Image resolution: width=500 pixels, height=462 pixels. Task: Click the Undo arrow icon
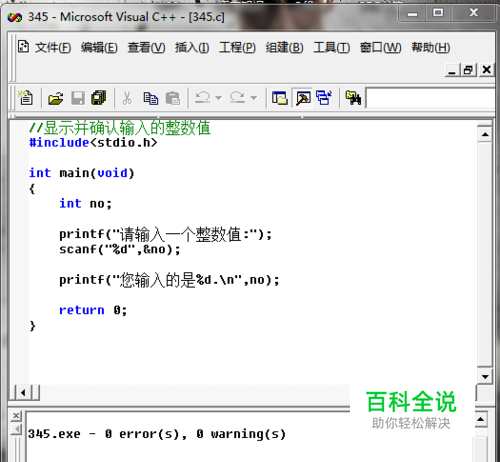202,98
